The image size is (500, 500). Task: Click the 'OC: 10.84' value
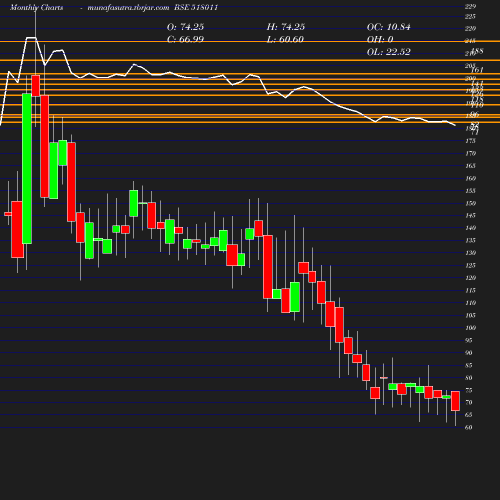click(x=389, y=27)
